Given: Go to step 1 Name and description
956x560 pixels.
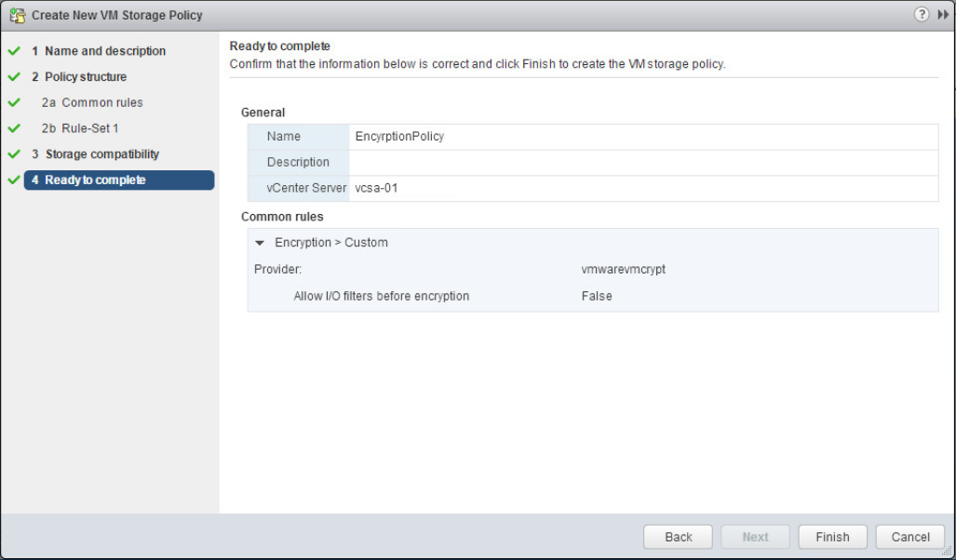Looking at the screenshot, I should tap(99, 50).
